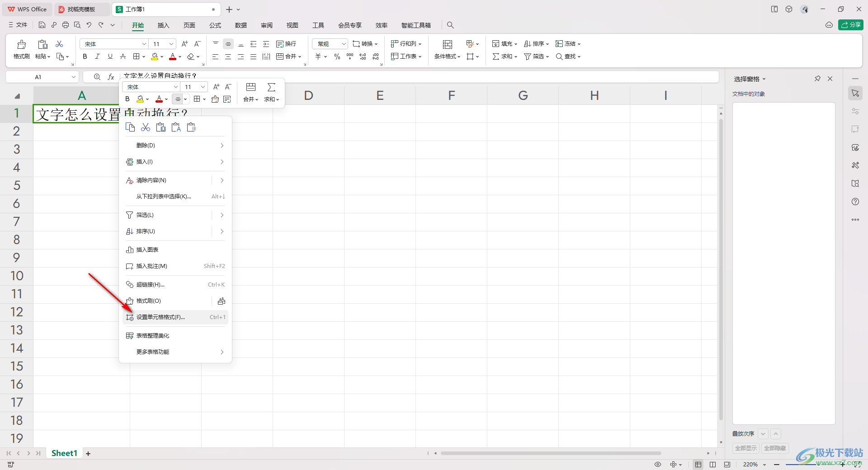The height and width of the screenshot is (470, 868).
Task: Open the number format 常规 dropdown
Action: point(344,44)
